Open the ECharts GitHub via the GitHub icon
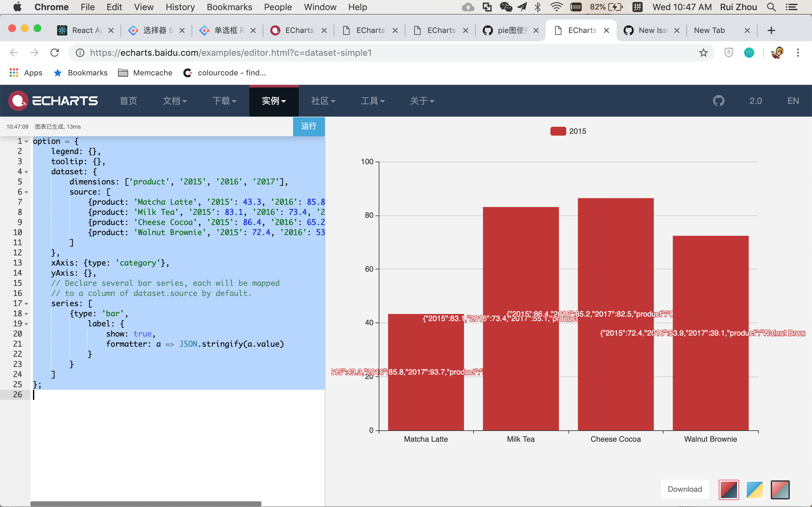Viewport: 812px width, 507px height. click(718, 100)
